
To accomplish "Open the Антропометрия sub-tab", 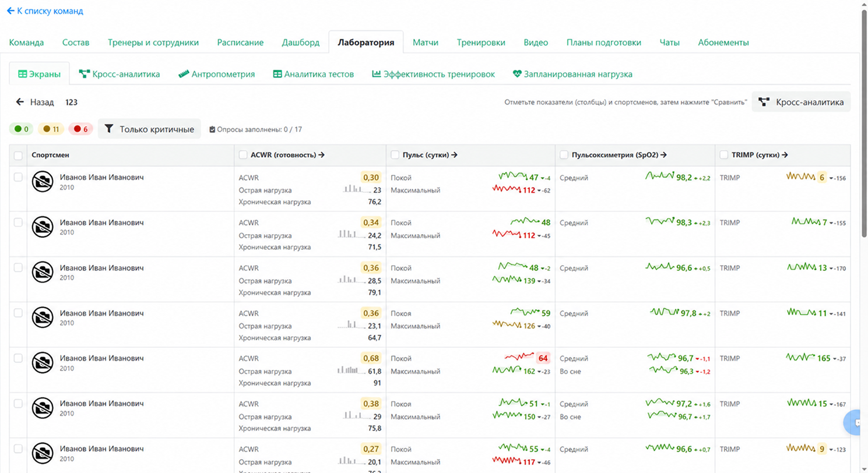I will tap(216, 74).
